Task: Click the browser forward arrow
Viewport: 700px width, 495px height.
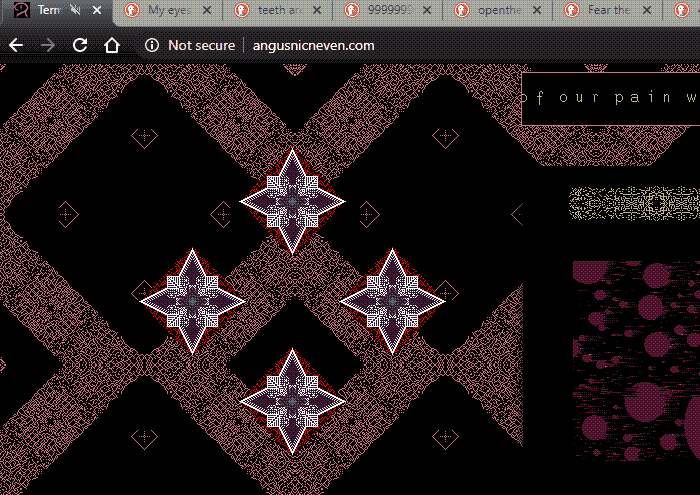Action: click(47, 45)
